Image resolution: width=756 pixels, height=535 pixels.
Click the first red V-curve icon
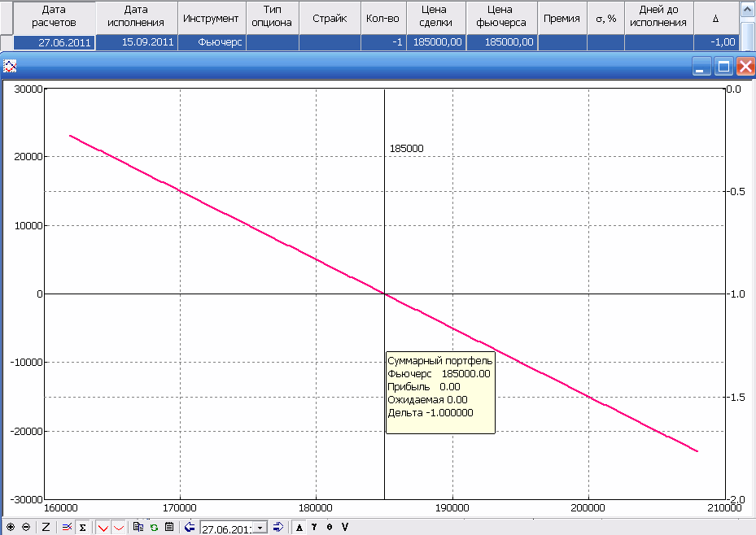(x=103, y=527)
